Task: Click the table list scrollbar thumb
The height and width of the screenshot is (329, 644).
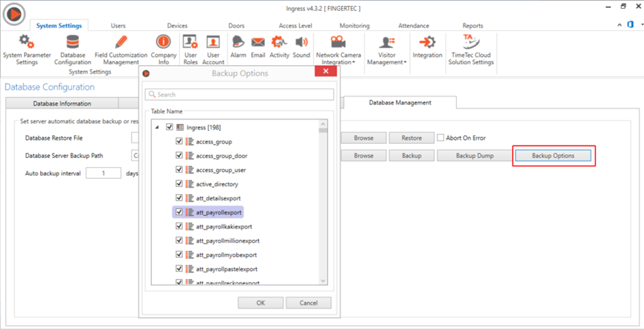Action: pos(323,131)
